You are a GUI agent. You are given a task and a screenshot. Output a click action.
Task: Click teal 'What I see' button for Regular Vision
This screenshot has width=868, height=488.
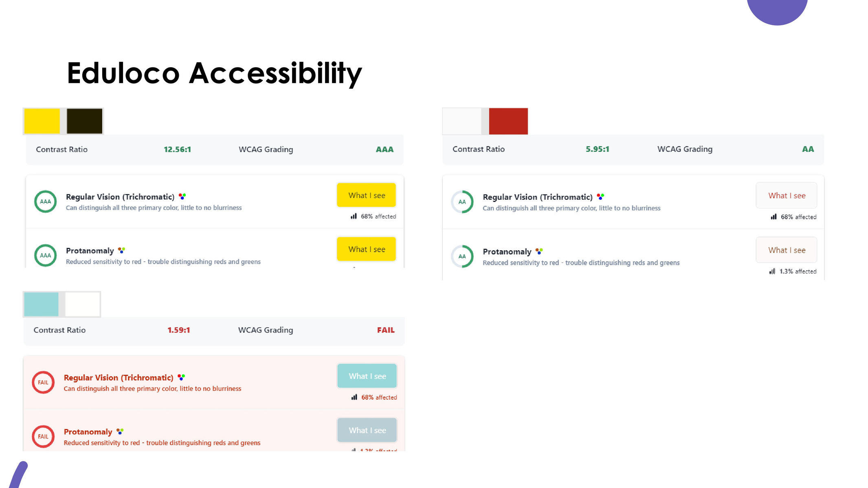pos(367,376)
